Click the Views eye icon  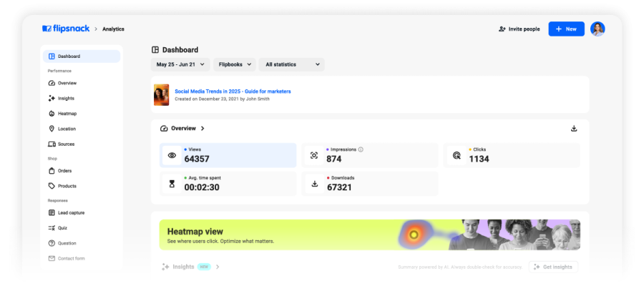tap(172, 155)
